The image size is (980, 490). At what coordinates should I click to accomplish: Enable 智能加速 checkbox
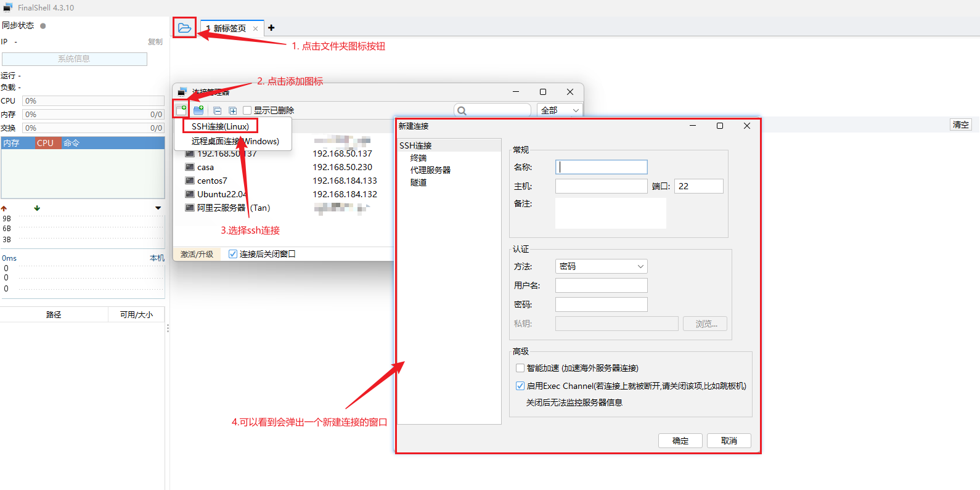tap(520, 368)
